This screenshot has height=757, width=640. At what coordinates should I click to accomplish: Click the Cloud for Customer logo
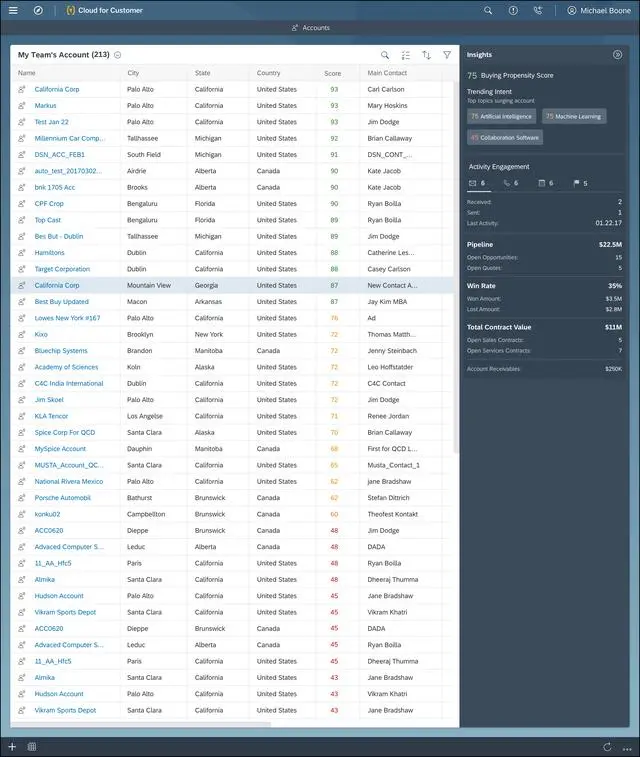point(104,10)
